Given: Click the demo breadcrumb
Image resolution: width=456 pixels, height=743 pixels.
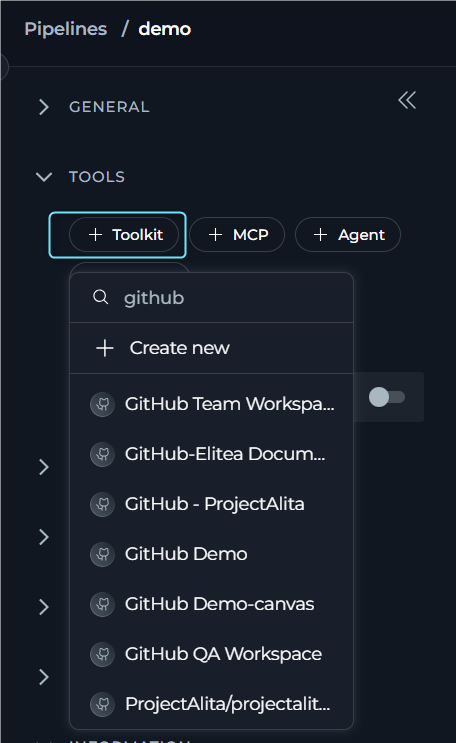Looking at the screenshot, I should [164, 29].
